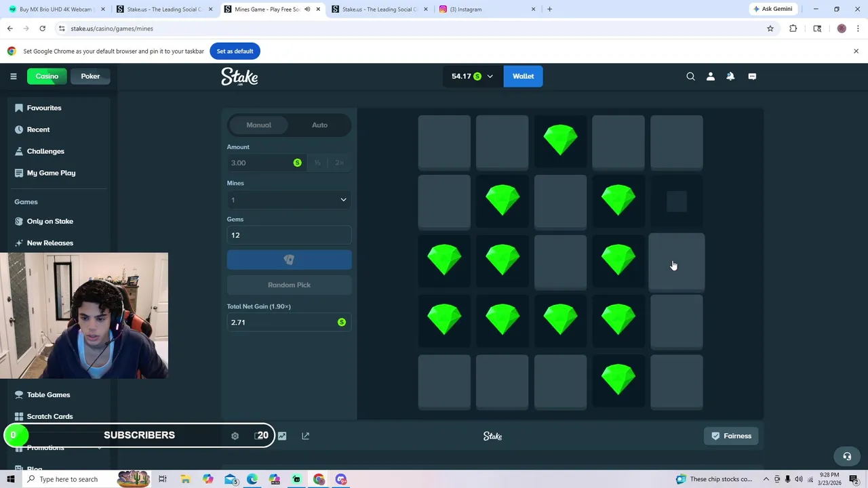
Task: Open a new browser tab
Action: (549, 9)
